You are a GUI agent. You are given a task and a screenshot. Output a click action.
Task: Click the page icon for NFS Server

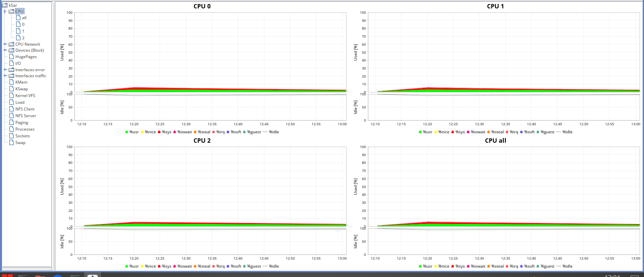pyautogui.click(x=12, y=116)
